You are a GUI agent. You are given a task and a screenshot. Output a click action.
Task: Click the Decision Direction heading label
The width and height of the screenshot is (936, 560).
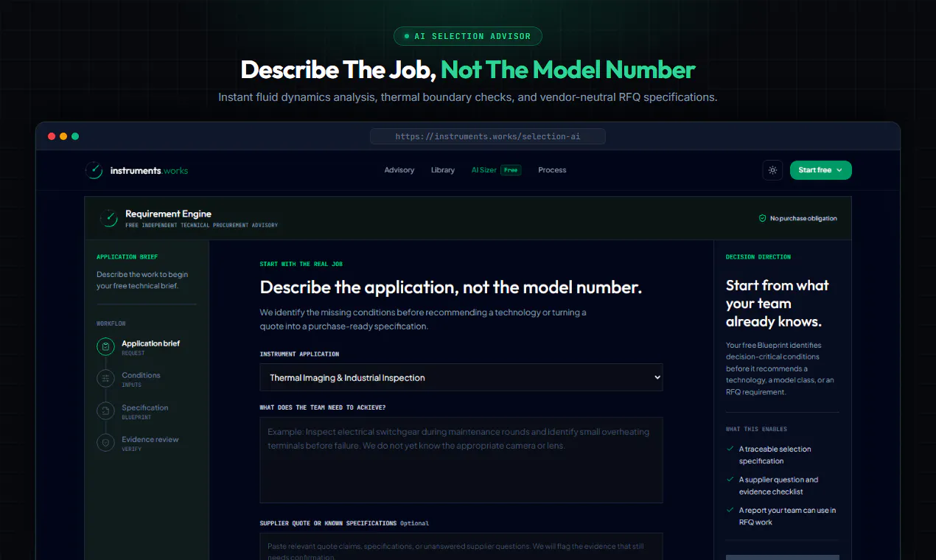758,257
